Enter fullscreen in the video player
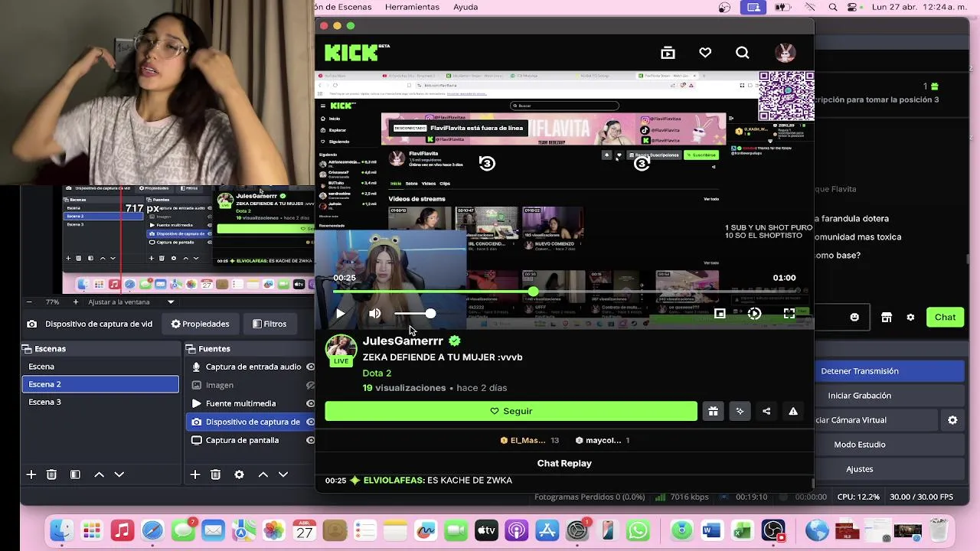980x551 pixels. point(789,314)
